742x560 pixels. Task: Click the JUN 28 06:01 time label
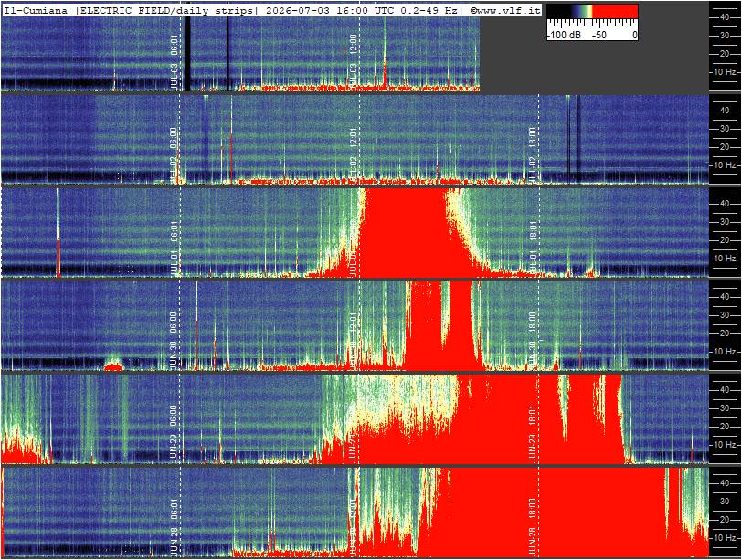[174, 527]
